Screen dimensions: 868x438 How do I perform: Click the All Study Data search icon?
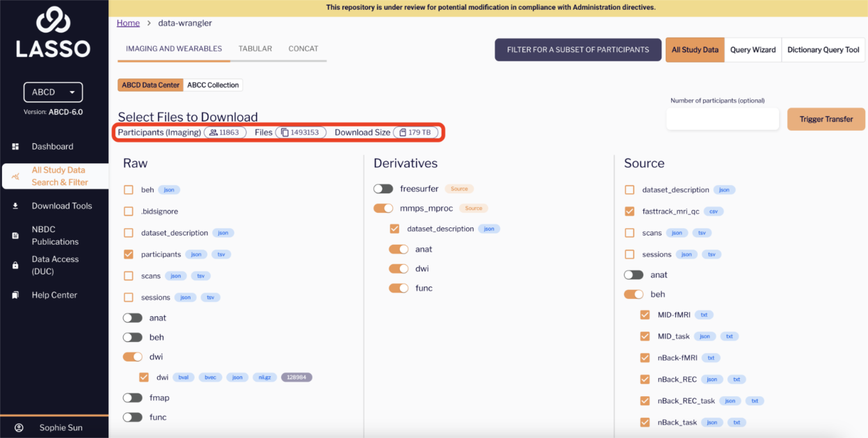15,177
